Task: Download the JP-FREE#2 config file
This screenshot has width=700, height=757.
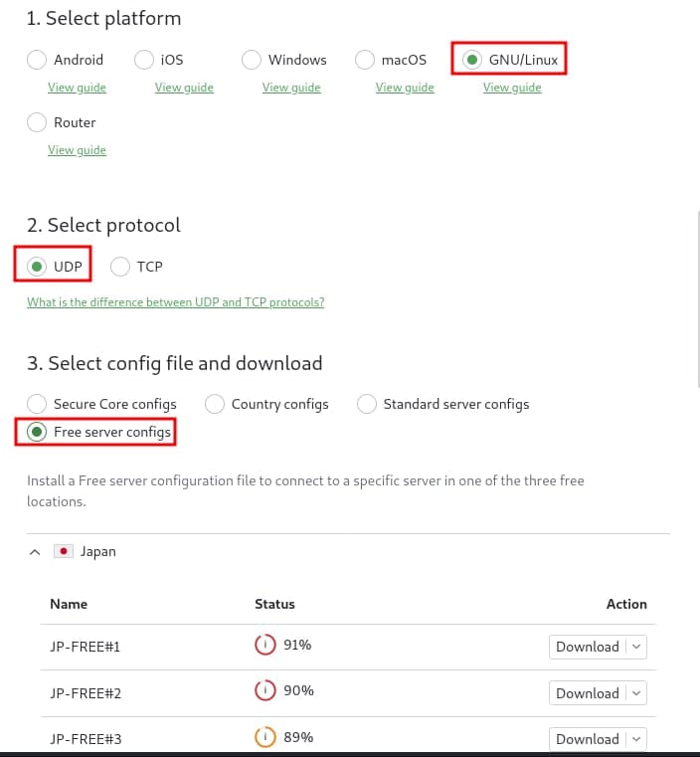Action: (587, 693)
